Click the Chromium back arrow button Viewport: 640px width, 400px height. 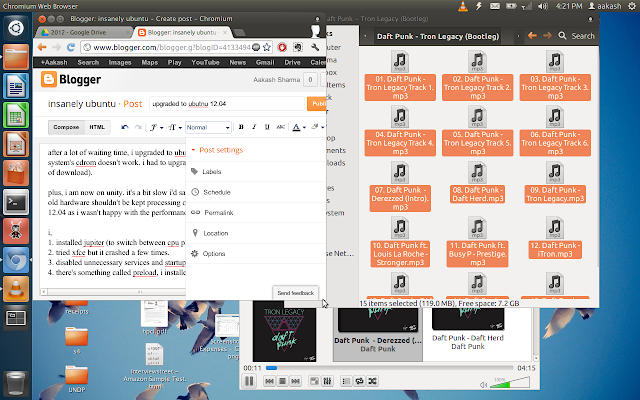tap(42, 47)
